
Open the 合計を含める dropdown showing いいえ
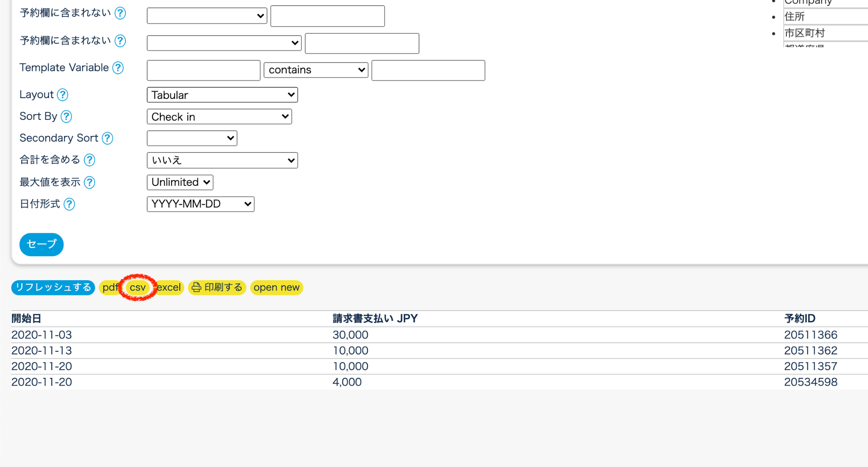coord(222,160)
